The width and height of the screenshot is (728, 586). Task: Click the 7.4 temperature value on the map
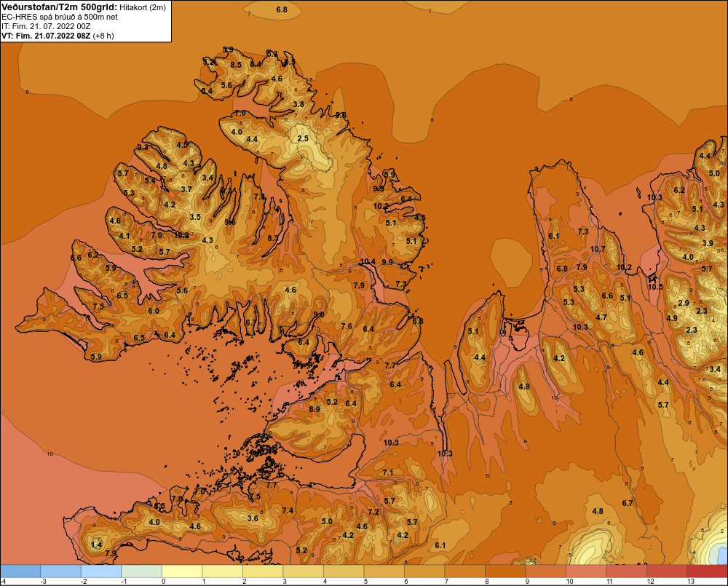[288, 510]
